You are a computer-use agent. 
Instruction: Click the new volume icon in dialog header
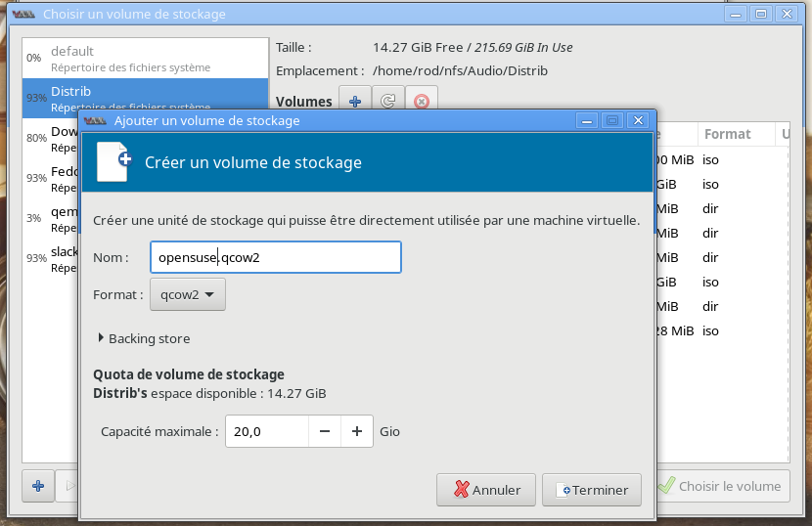(113, 162)
